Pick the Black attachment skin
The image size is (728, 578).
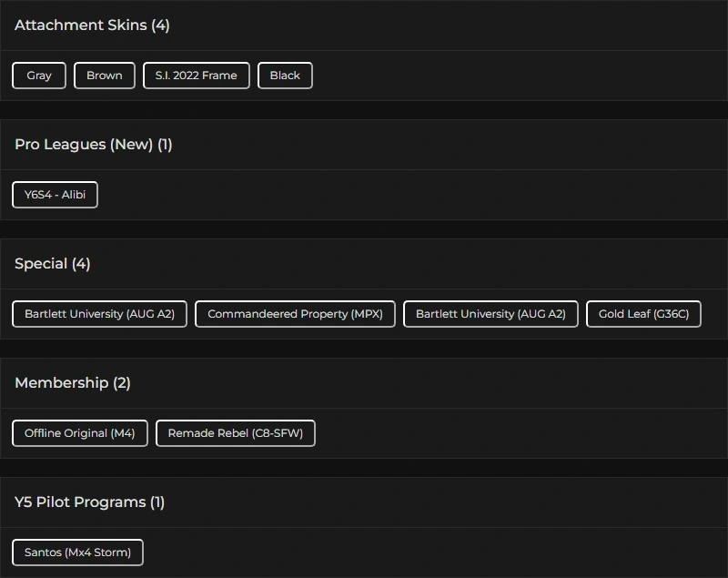coord(285,76)
